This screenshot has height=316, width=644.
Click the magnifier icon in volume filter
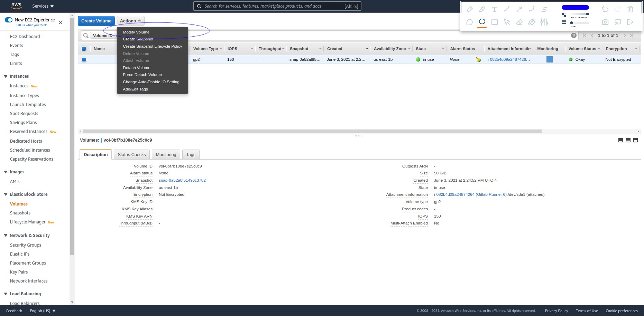click(x=86, y=36)
